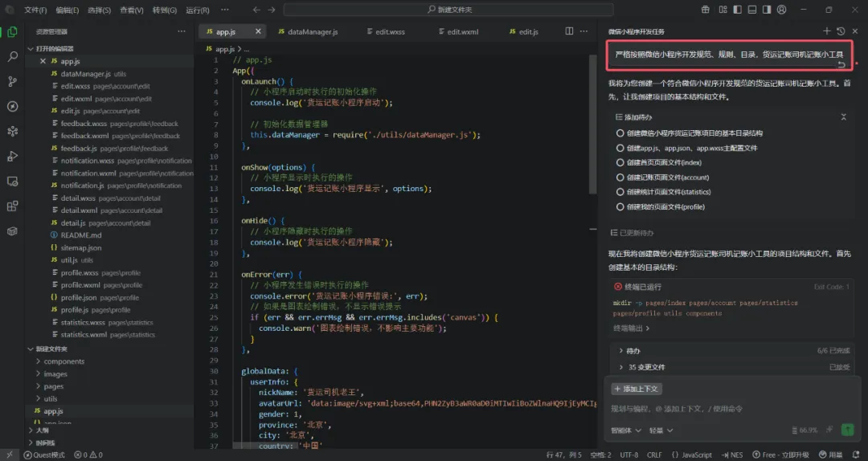This screenshot has height=461, width=868.
Task: Switch to the dataManager.js tab
Action: (x=308, y=31)
